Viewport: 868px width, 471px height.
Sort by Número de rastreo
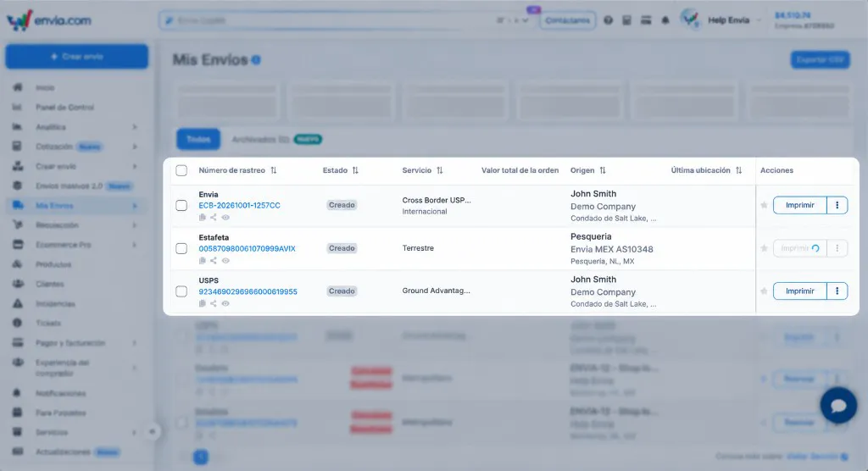pos(274,170)
